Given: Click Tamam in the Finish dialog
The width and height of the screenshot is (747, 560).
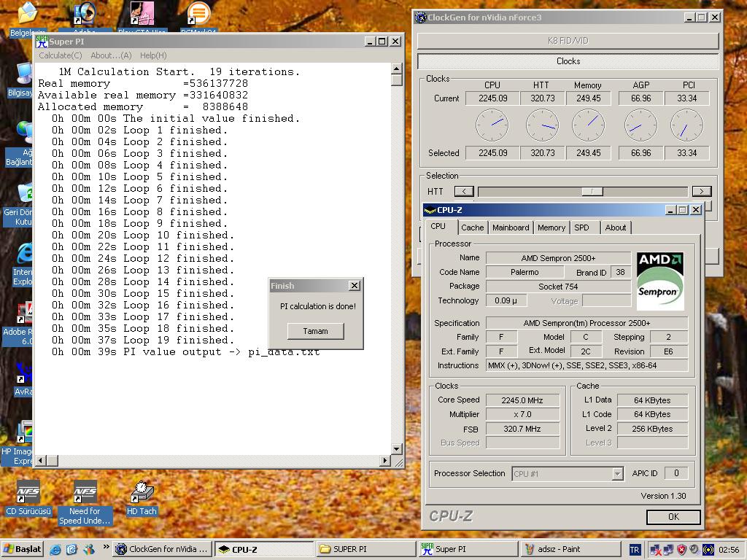Looking at the screenshot, I should (315, 331).
